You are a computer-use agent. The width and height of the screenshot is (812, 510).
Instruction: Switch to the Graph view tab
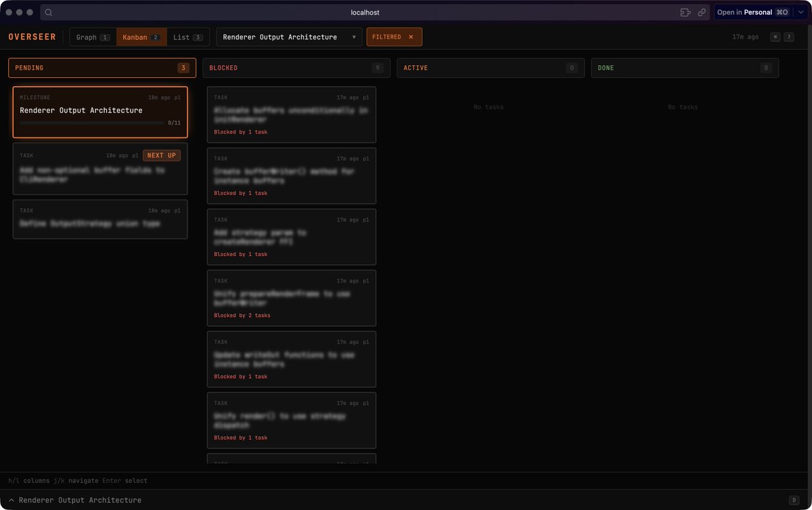[x=93, y=37]
